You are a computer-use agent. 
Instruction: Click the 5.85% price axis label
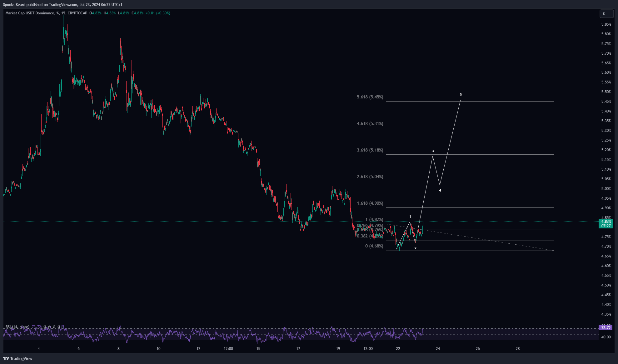[606, 24]
